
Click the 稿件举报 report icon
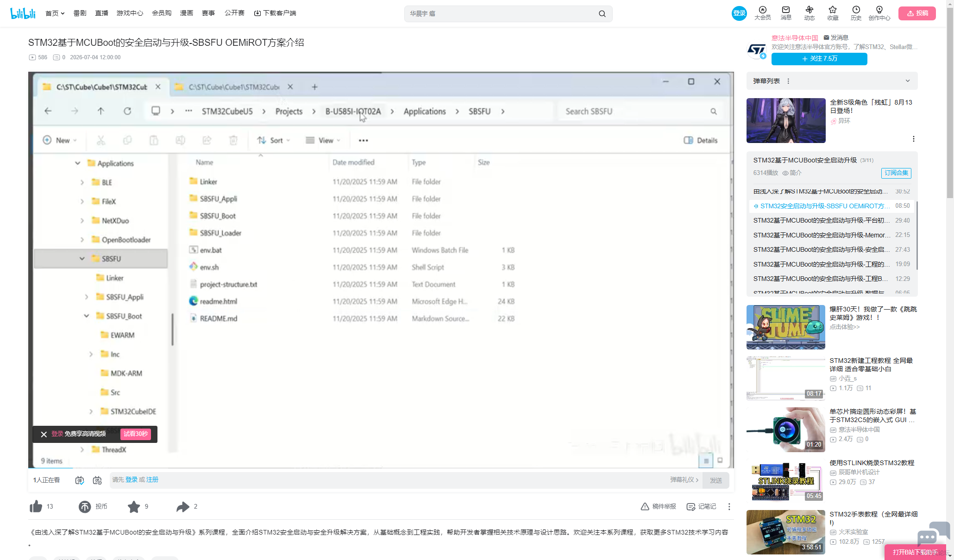tap(658, 506)
